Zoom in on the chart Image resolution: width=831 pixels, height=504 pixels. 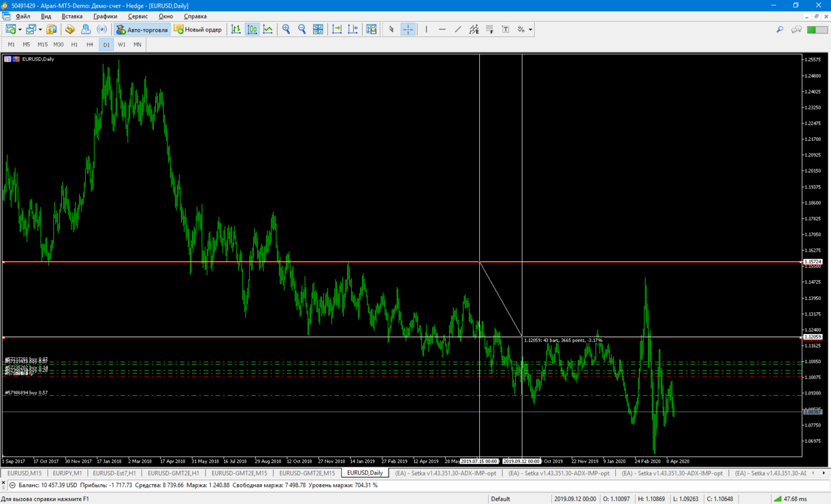[x=287, y=30]
